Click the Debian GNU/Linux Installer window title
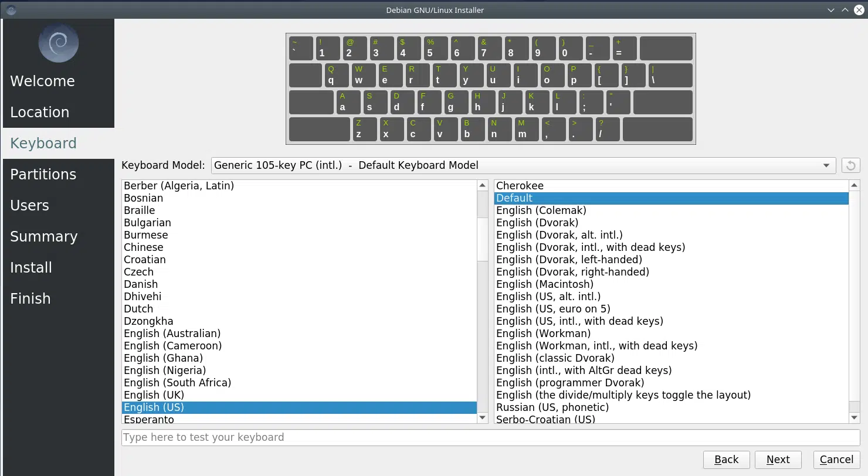Viewport: 868px width, 476px height. [435, 10]
